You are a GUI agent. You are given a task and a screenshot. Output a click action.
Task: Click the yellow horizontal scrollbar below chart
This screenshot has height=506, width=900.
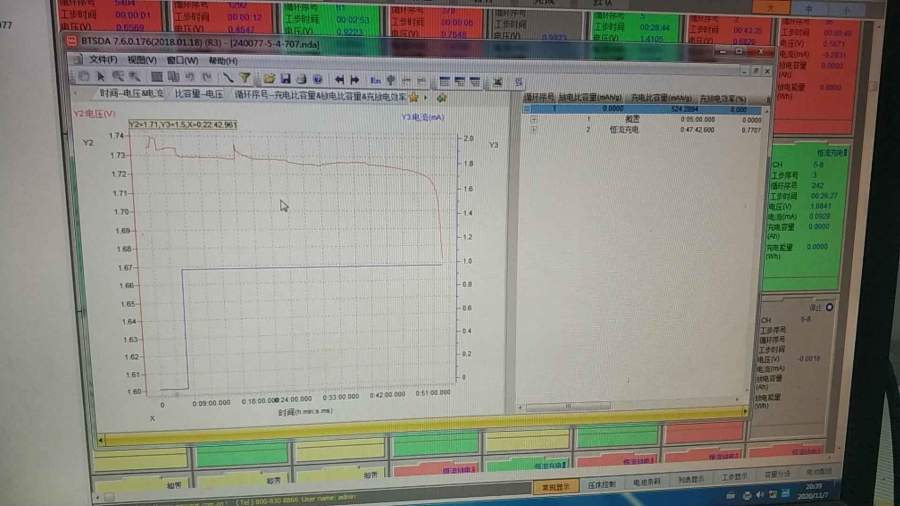point(400,437)
